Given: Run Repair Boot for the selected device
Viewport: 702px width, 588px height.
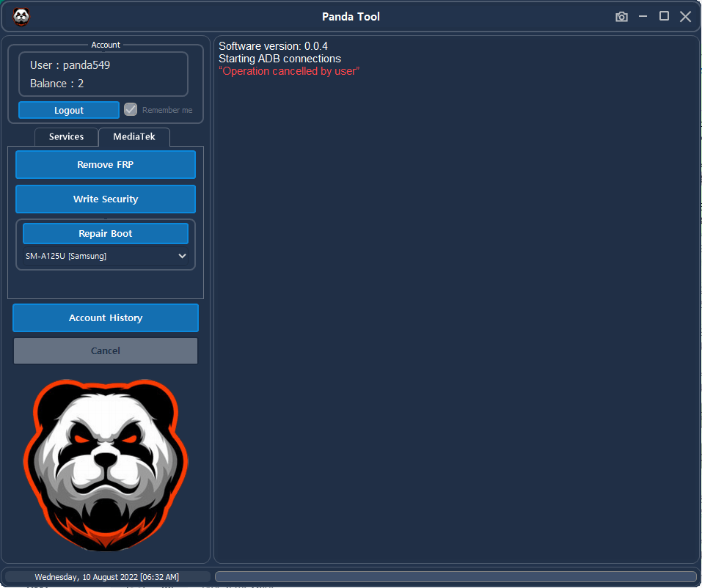Looking at the screenshot, I should [105, 233].
